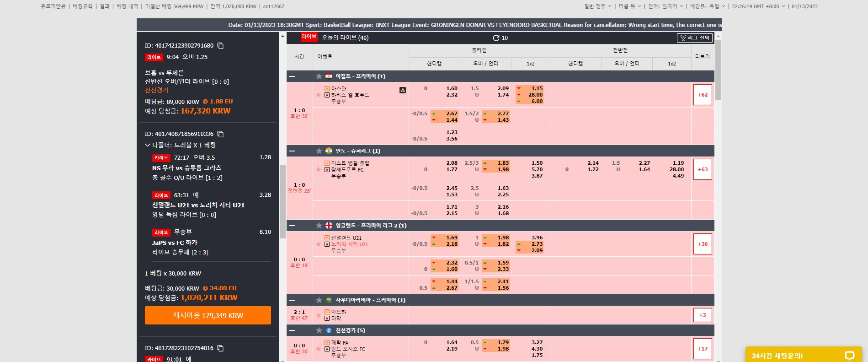This screenshot has width=868, height=362.
Task: Open the 배당률: 유럽 dropdown
Action: 708,6
